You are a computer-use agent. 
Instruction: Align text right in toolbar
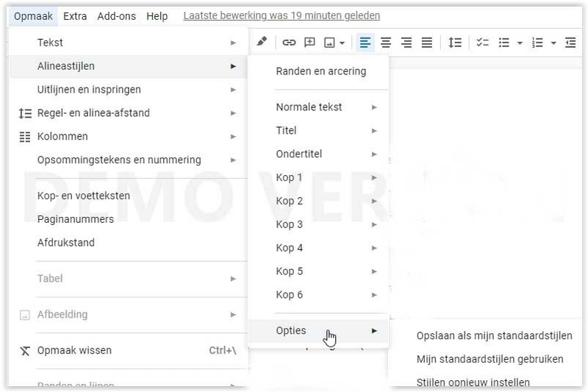point(406,43)
